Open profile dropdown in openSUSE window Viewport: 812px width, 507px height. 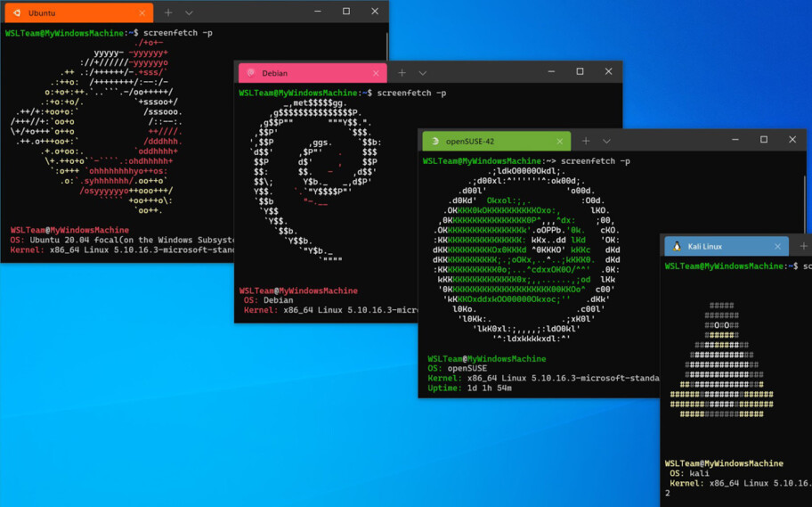tap(606, 142)
